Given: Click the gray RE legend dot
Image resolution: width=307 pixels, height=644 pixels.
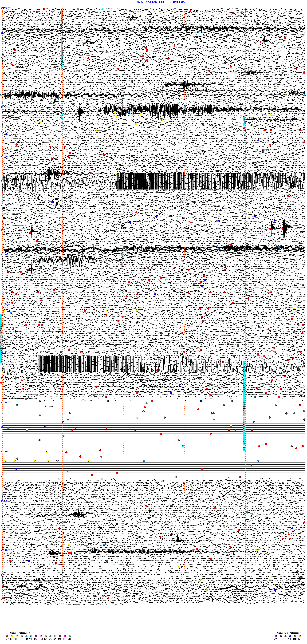Looking at the screenshot, I should tap(295, 636).
